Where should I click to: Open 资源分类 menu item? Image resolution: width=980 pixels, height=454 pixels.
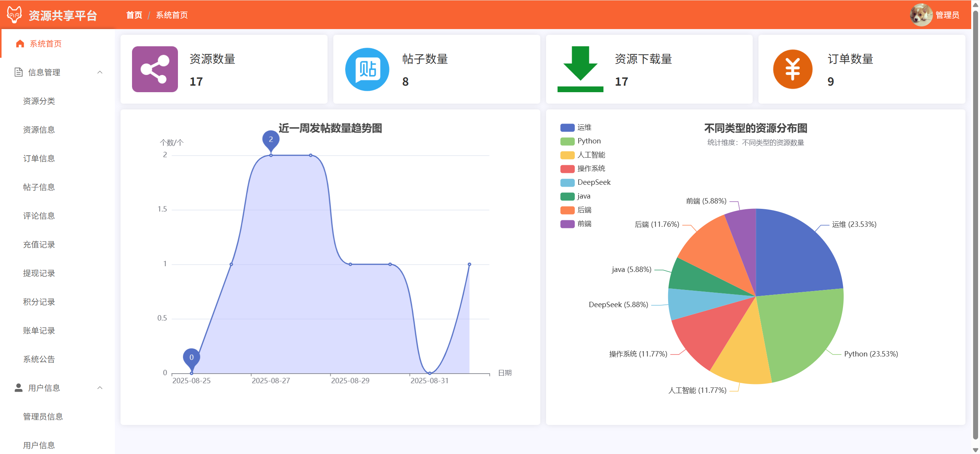39,101
